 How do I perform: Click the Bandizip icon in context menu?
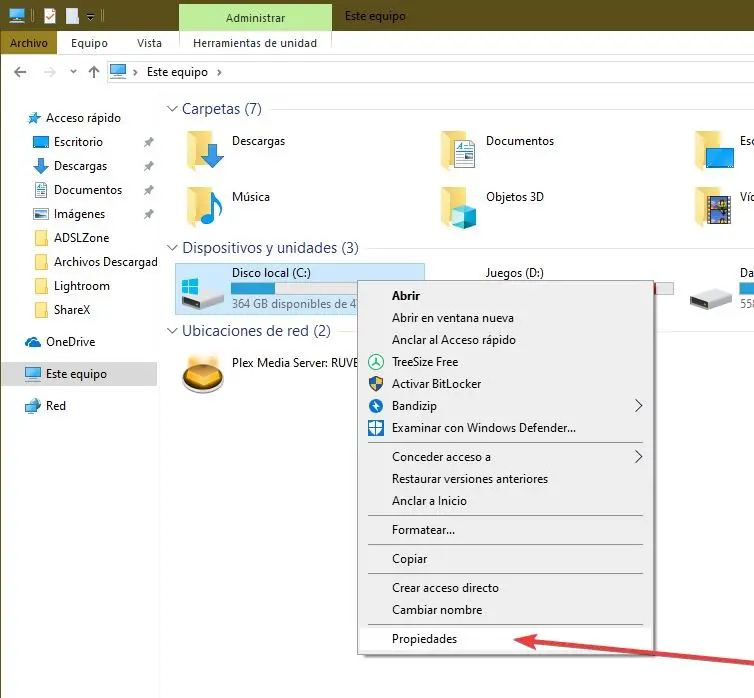[376, 406]
